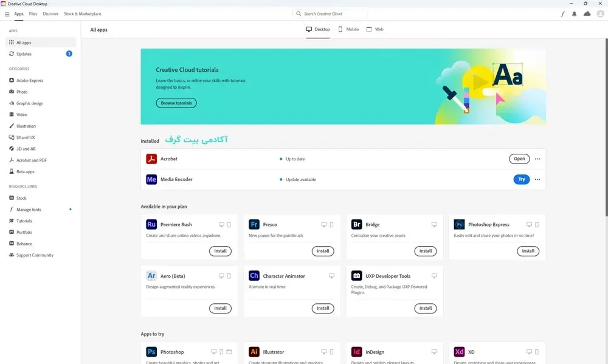Select the Web tab
This screenshot has width=608, height=364.
375,29
